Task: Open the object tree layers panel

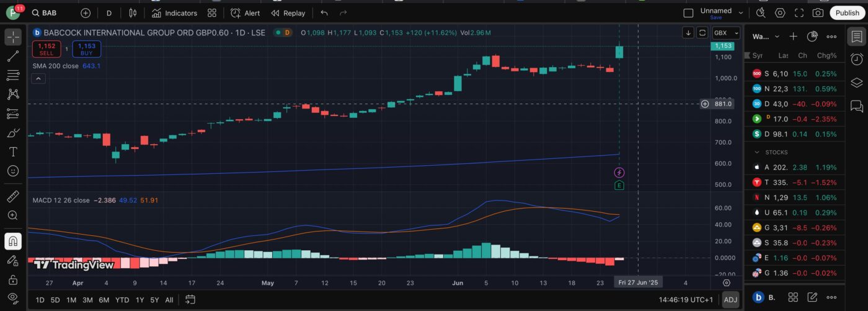Action: click(x=856, y=83)
